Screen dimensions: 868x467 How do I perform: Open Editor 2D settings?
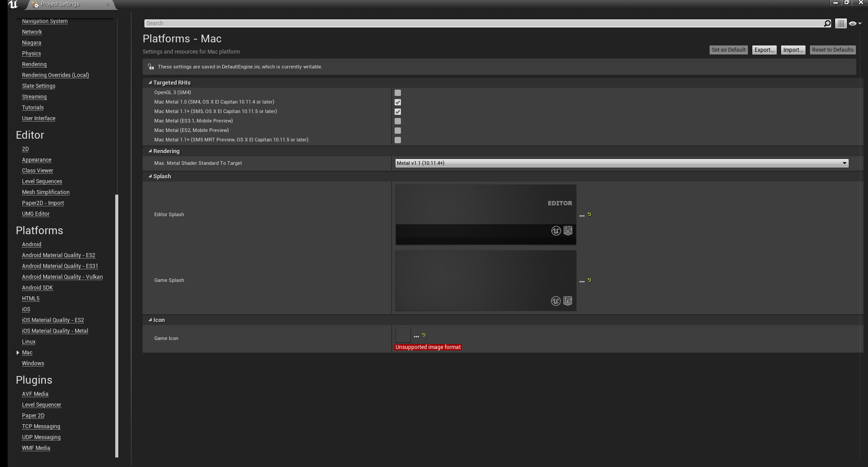pyautogui.click(x=25, y=149)
